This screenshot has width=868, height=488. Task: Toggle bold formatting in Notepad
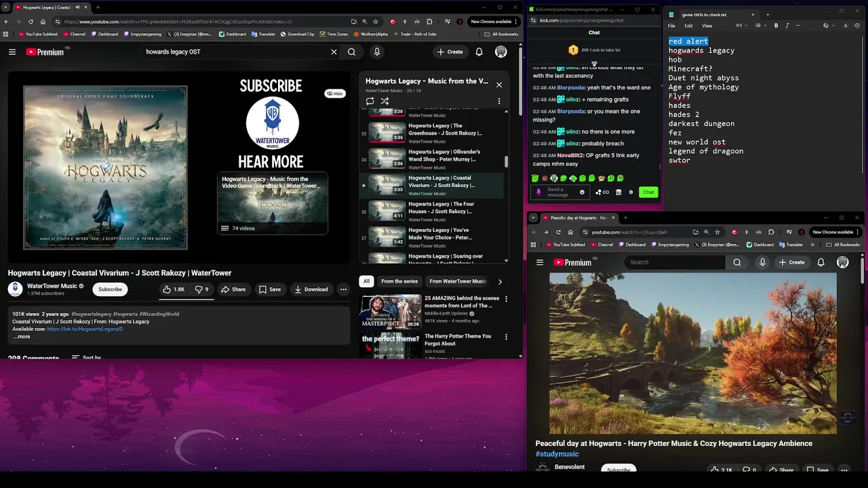[776, 26]
